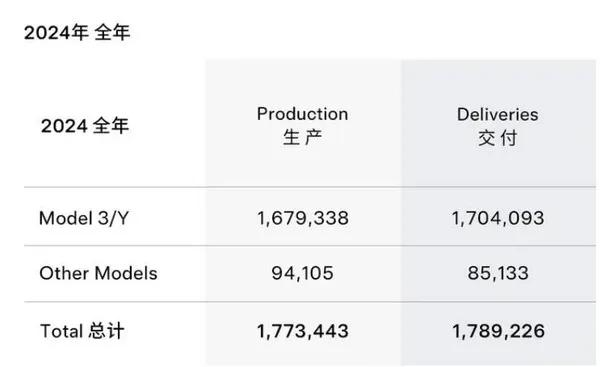
Task: Click the 交付 characters under Deliveries
Action: [497, 138]
